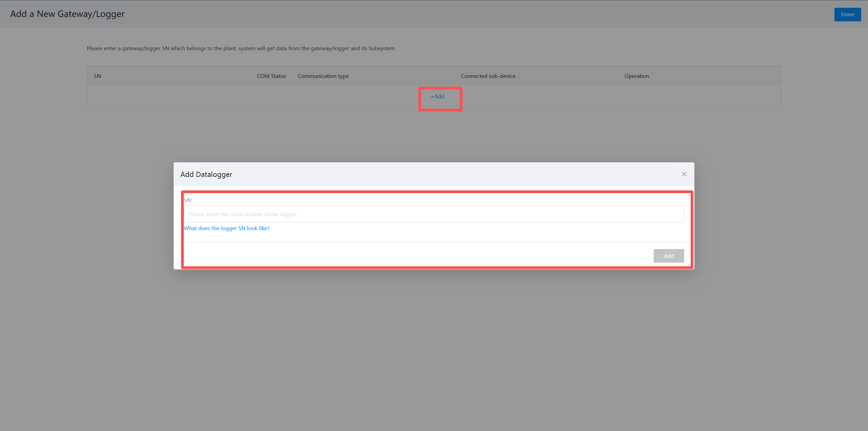The image size is (868, 431).
Task: Click the 'SN:' label above the input
Action: pyautogui.click(x=188, y=200)
